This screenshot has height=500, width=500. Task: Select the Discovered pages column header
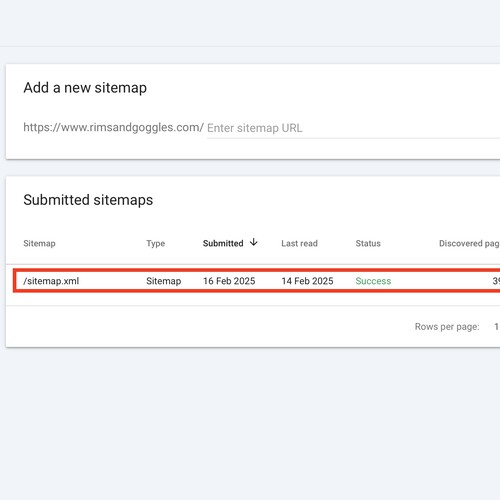pos(469,243)
